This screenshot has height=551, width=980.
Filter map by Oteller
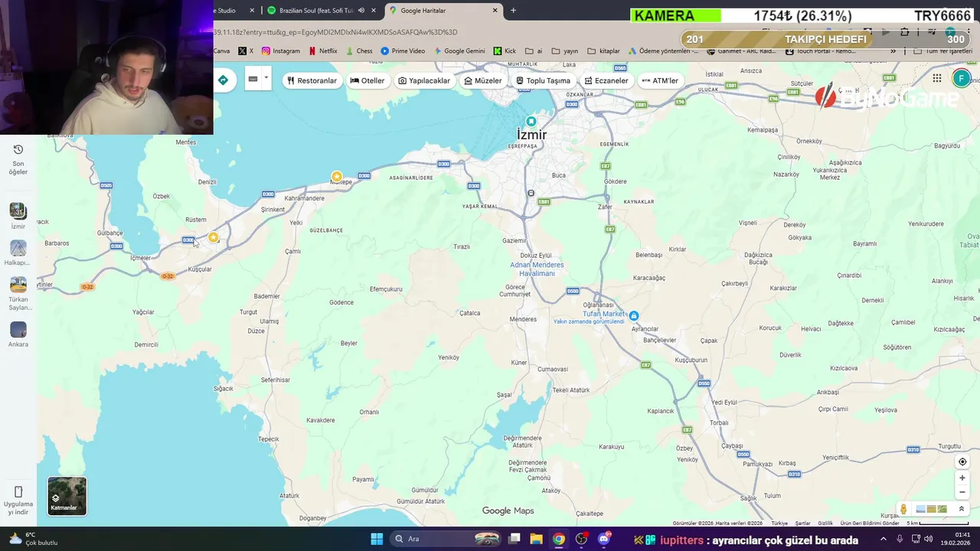tap(367, 80)
